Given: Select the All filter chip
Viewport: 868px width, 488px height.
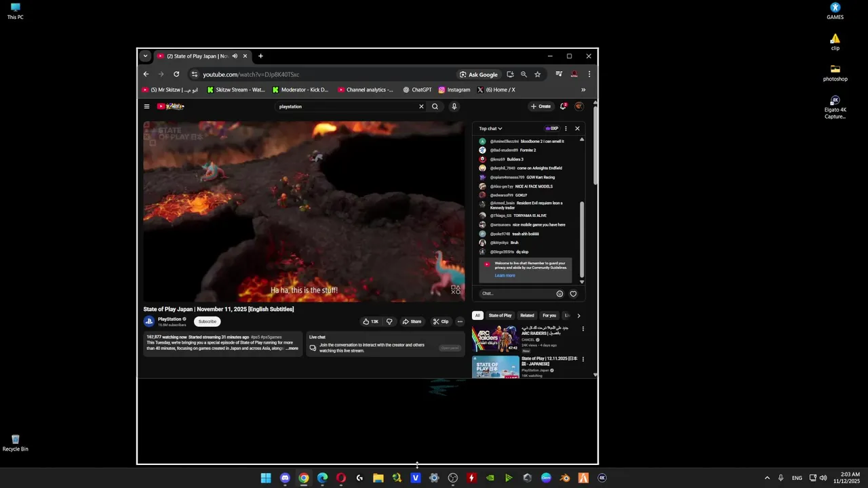Looking at the screenshot, I should (477, 315).
